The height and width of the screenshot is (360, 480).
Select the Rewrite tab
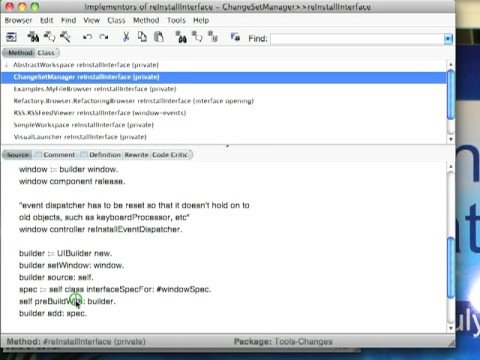[136, 155]
